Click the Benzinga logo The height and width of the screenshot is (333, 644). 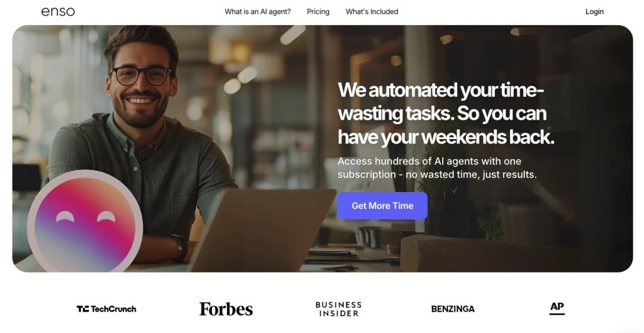[x=453, y=308]
